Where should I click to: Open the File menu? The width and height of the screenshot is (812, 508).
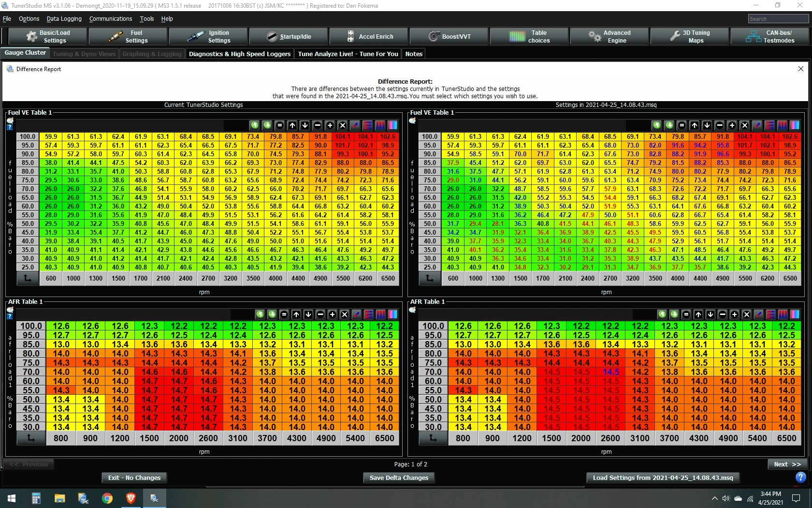[x=7, y=19]
